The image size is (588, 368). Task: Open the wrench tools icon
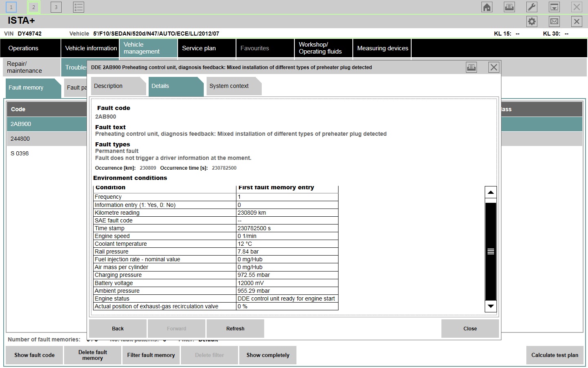pos(532,7)
